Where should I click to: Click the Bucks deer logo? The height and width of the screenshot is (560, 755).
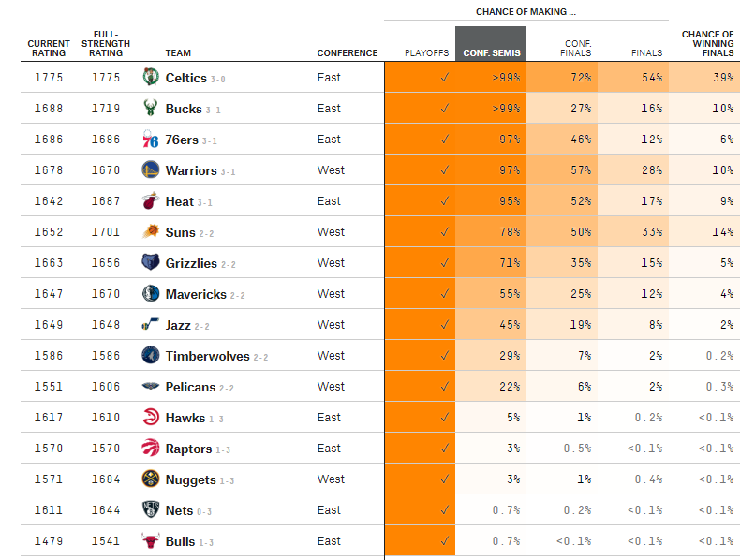(x=151, y=108)
